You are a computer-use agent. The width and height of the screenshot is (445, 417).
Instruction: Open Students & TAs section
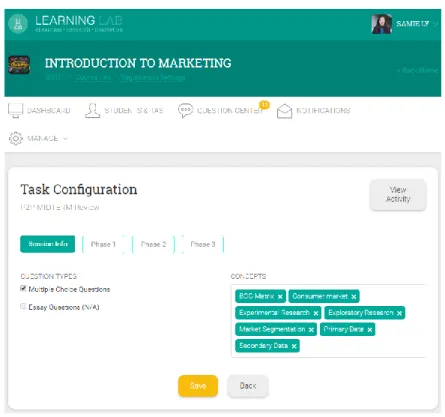point(134,111)
